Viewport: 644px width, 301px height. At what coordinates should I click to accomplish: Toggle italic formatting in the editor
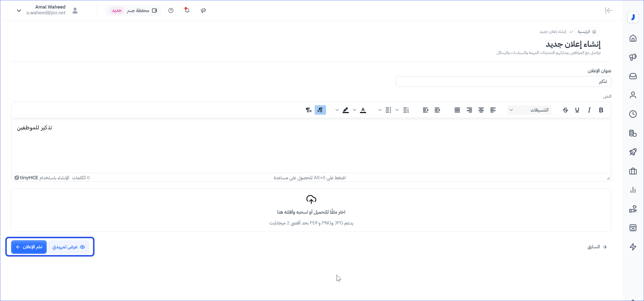pyautogui.click(x=589, y=110)
